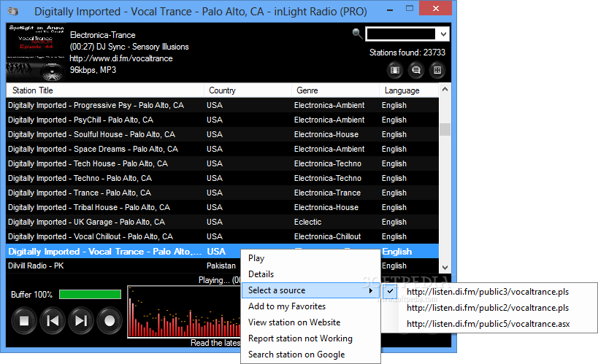
Task: Click the magnifier search icon
Action: pyautogui.click(x=357, y=34)
